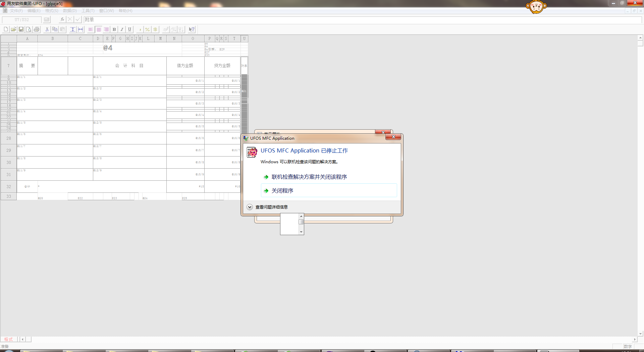Expand 查看问题详细信息 details
The height and width of the screenshot is (352, 644).
[267, 207]
